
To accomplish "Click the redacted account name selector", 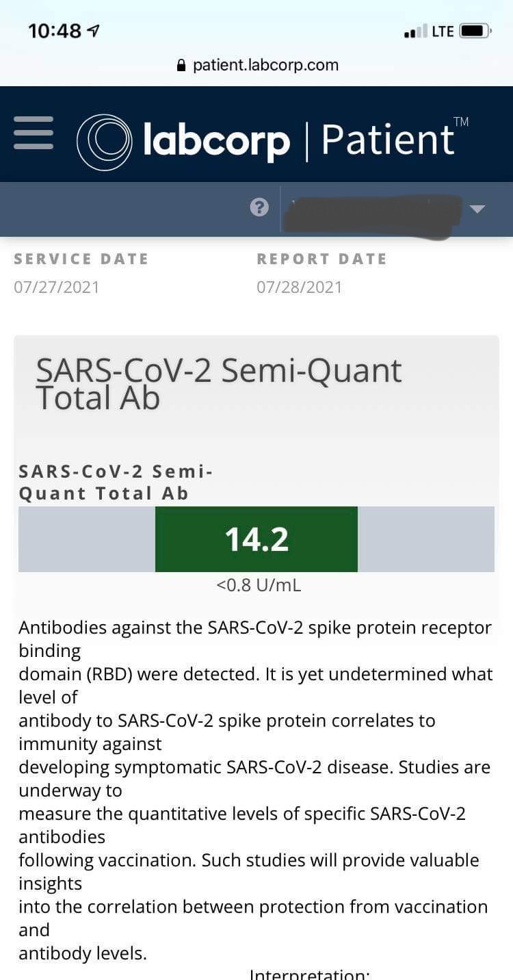I will [x=373, y=212].
